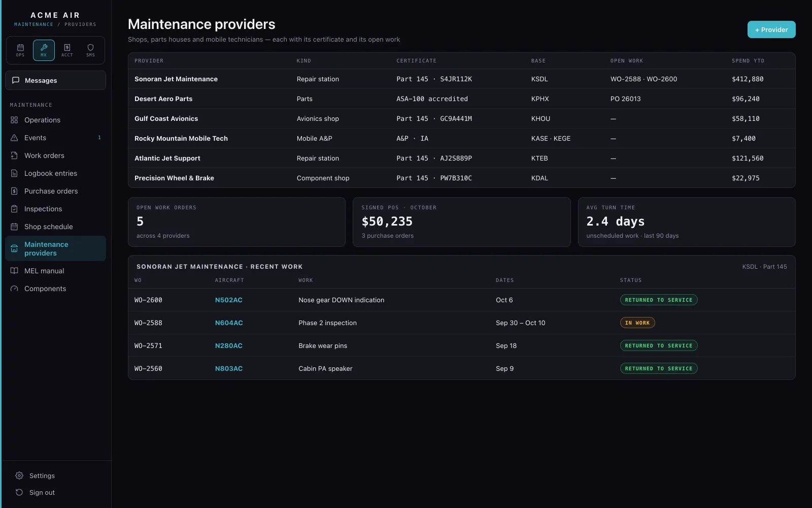Select the Atlantic Jet Support provider name
812x508 pixels.
tap(167, 158)
